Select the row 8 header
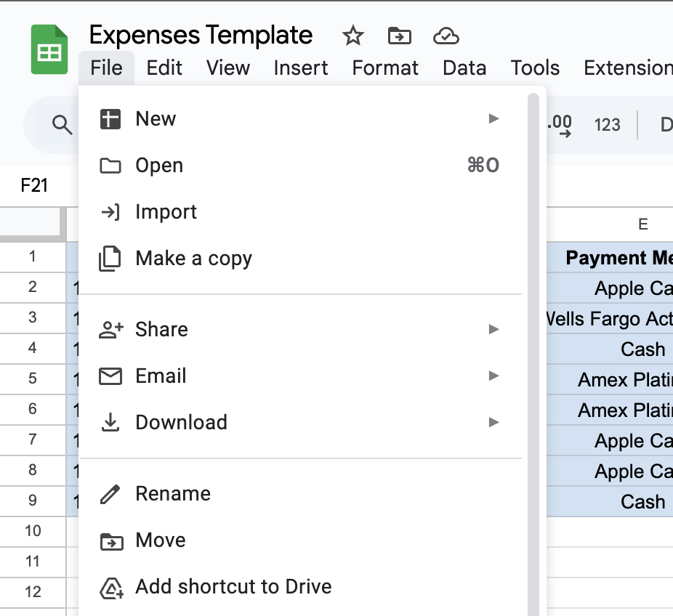 coord(33,470)
